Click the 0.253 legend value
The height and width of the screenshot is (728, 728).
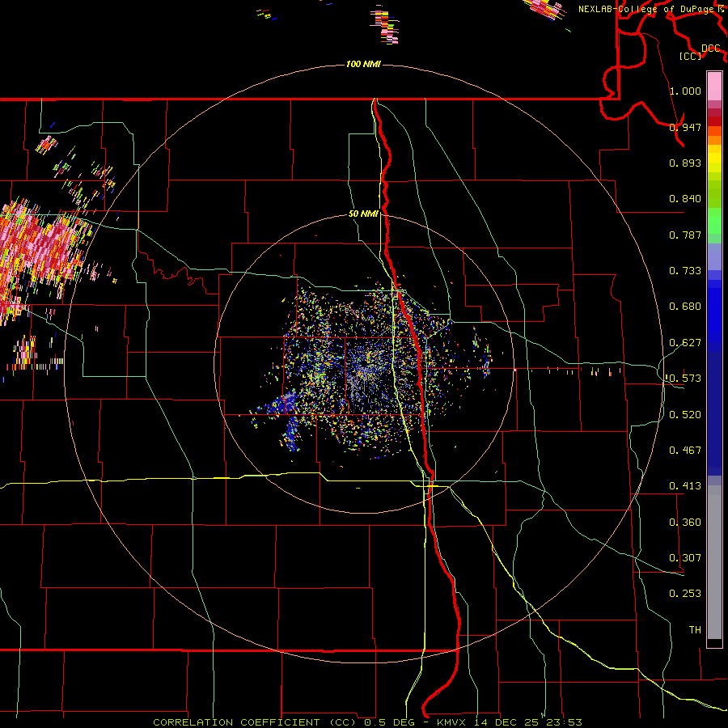(x=685, y=594)
